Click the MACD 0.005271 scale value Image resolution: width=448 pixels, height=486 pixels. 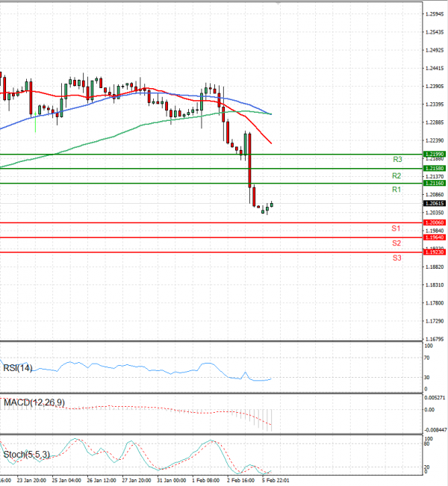435,398
